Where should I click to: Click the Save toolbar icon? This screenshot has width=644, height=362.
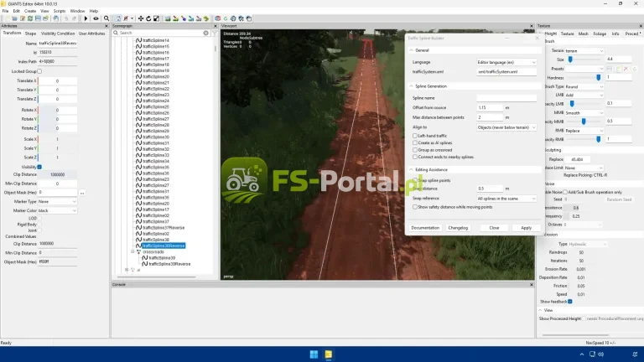38,18
